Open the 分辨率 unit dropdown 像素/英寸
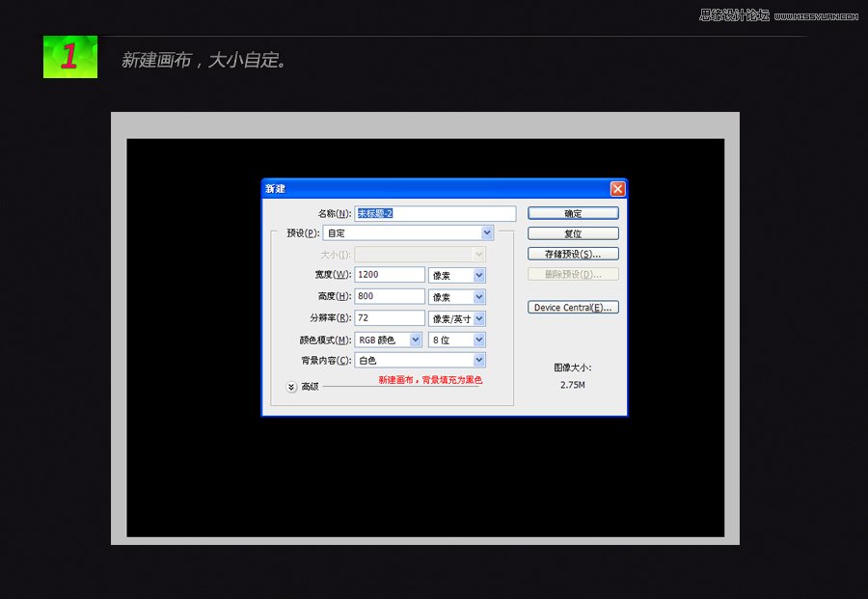 coord(457,318)
